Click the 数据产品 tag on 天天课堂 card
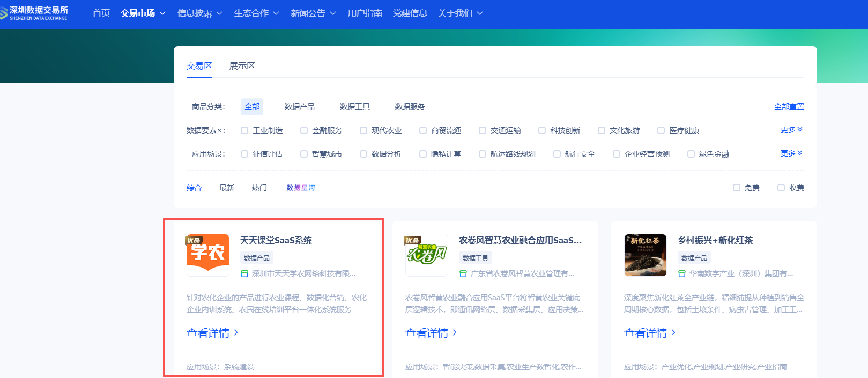 click(x=257, y=258)
